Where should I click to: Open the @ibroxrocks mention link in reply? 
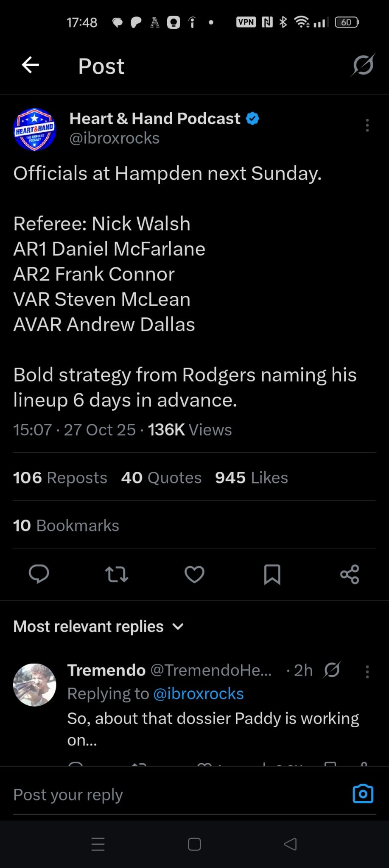pyautogui.click(x=198, y=694)
